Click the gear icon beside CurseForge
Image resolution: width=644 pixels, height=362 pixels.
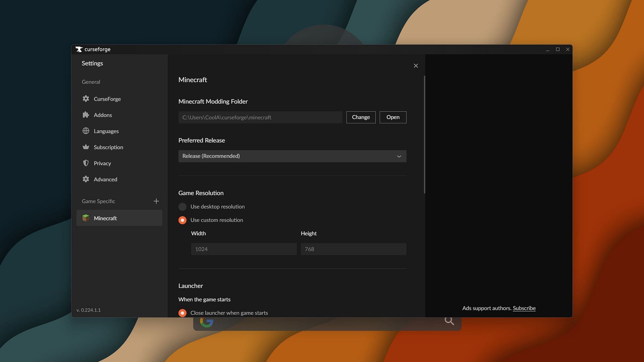tap(86, 99)
